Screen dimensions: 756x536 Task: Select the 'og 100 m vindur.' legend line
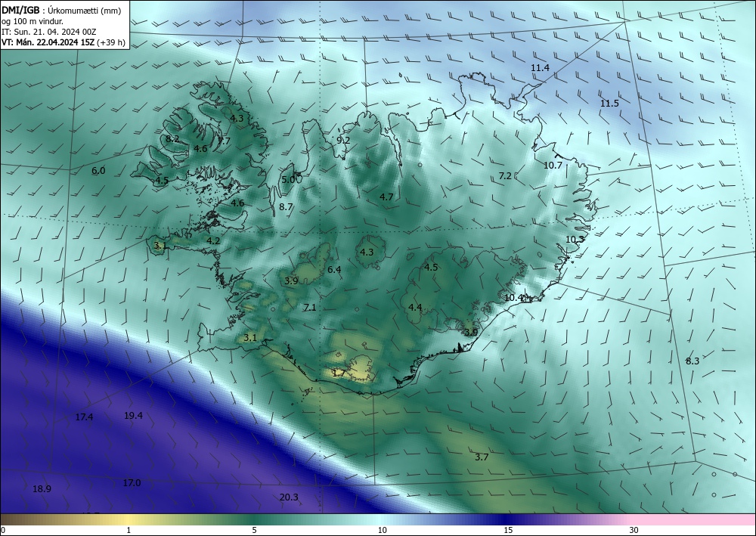tap(33, 21)
